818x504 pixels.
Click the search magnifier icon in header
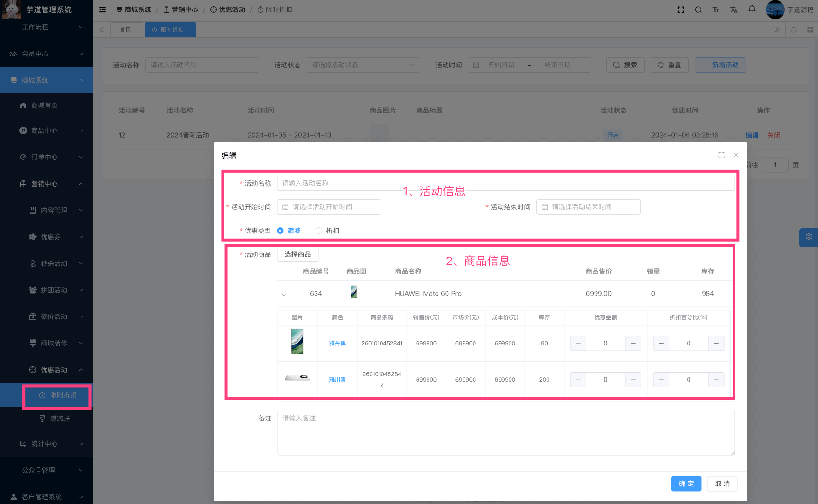698,9
